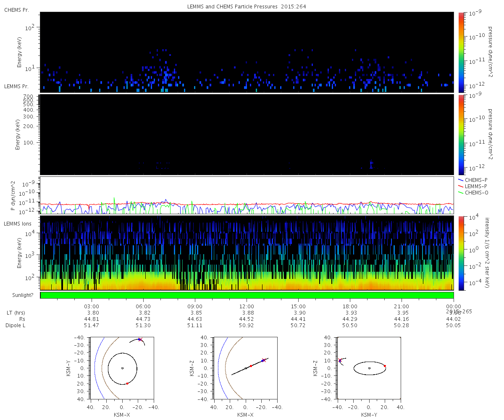
Task: Click the LEMMS-P red legend line
Action: (x=462, y=186)
